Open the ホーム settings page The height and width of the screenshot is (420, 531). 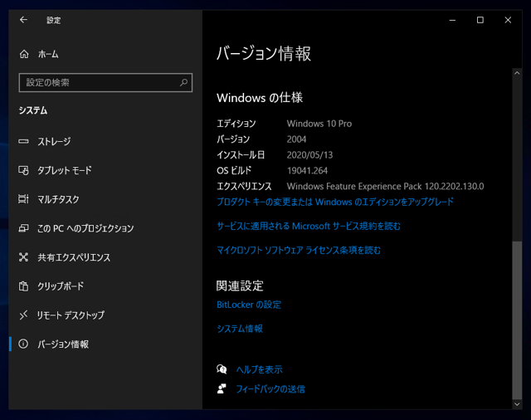48,54
